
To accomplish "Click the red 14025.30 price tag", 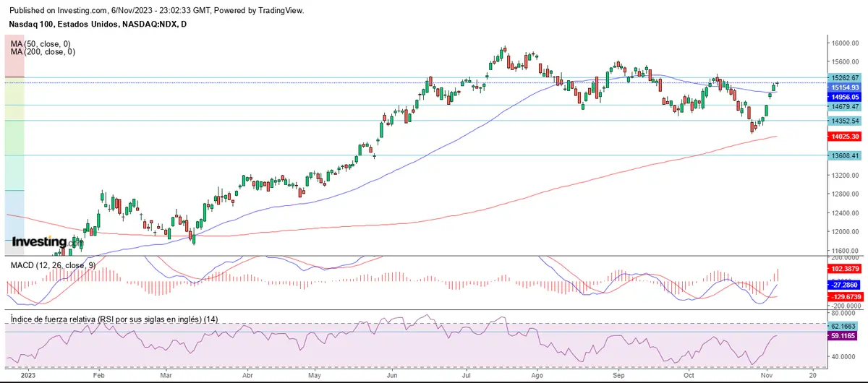I will coord(845,137).
